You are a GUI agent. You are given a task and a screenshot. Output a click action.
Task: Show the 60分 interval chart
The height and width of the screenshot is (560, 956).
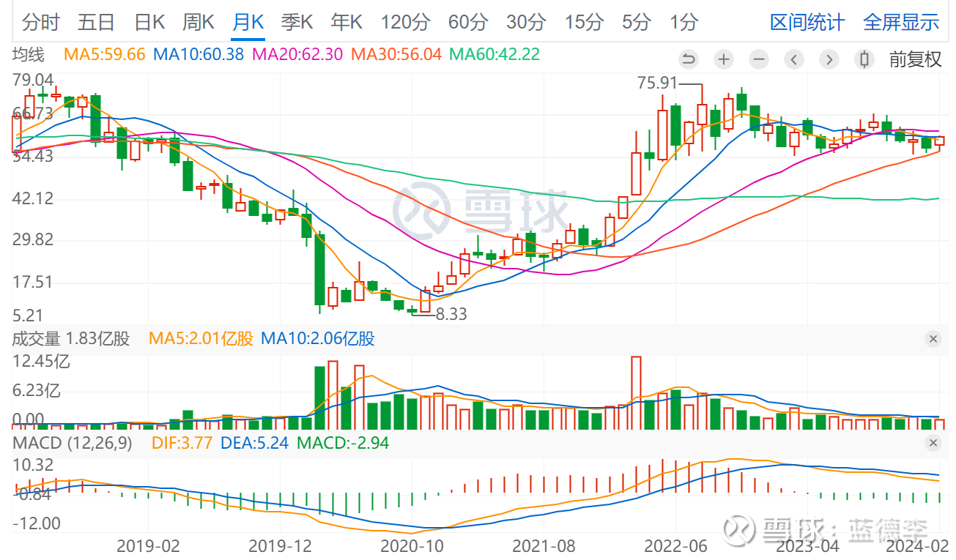(x=467, y=22)
